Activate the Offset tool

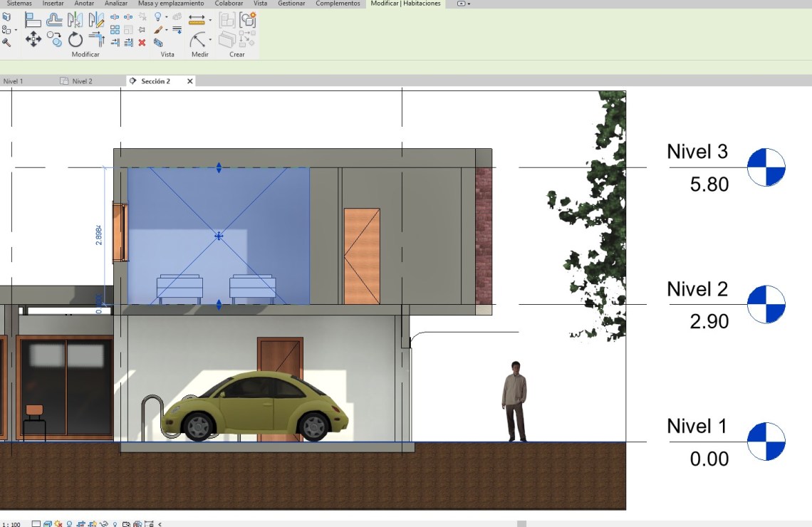(x=54, y=20)
